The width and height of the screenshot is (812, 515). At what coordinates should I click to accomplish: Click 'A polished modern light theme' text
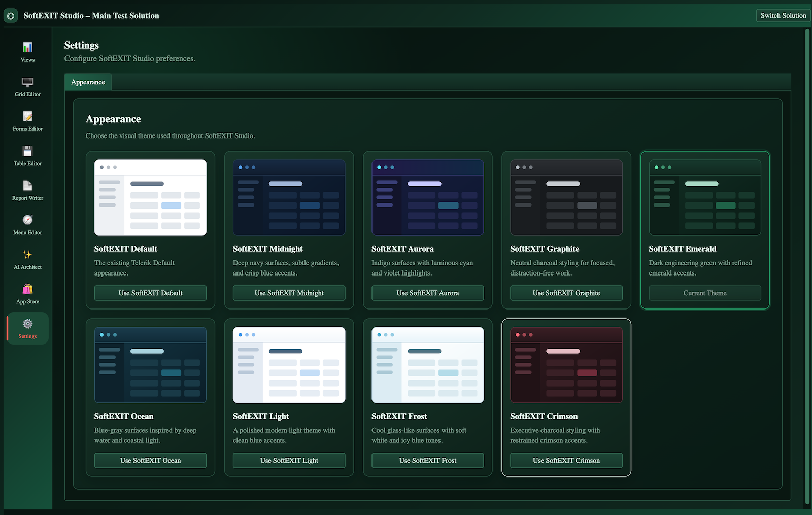[284, 435]
